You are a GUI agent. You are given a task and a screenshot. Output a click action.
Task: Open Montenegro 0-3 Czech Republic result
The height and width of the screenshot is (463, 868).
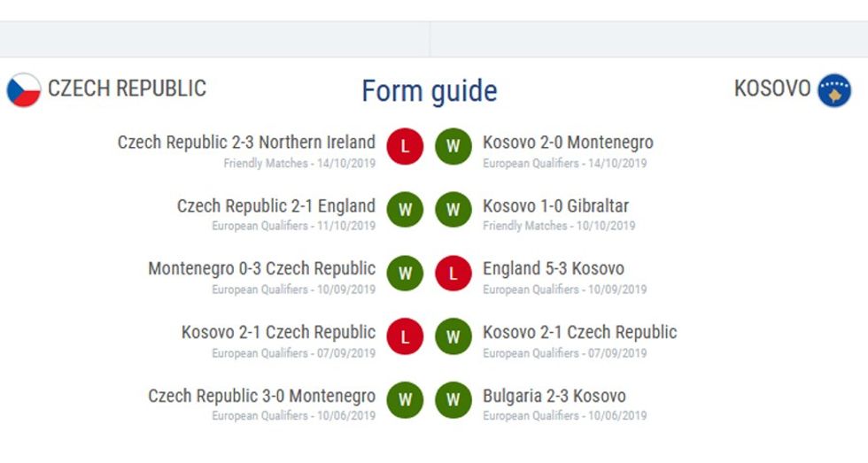tap(261, 269)
